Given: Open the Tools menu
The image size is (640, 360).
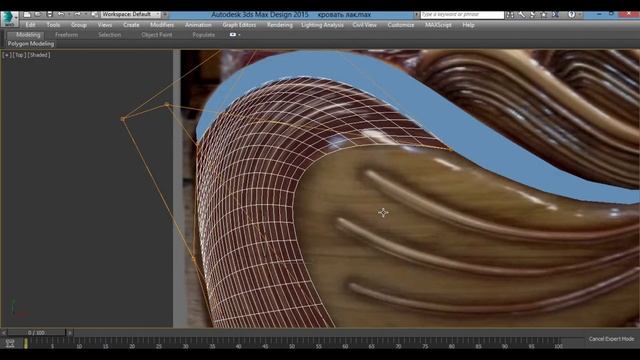Looking at the screenshot, I should 53,25.
